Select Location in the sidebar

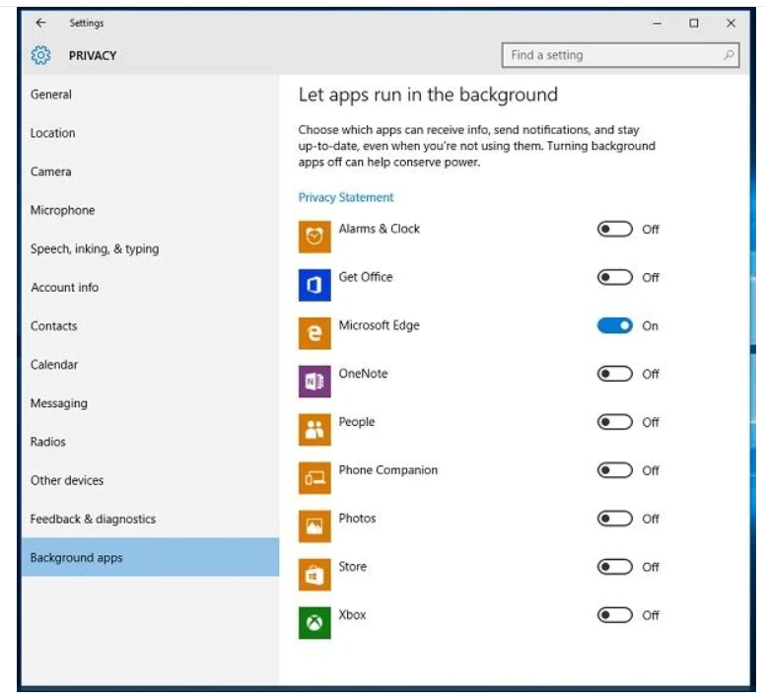[150, 133]
